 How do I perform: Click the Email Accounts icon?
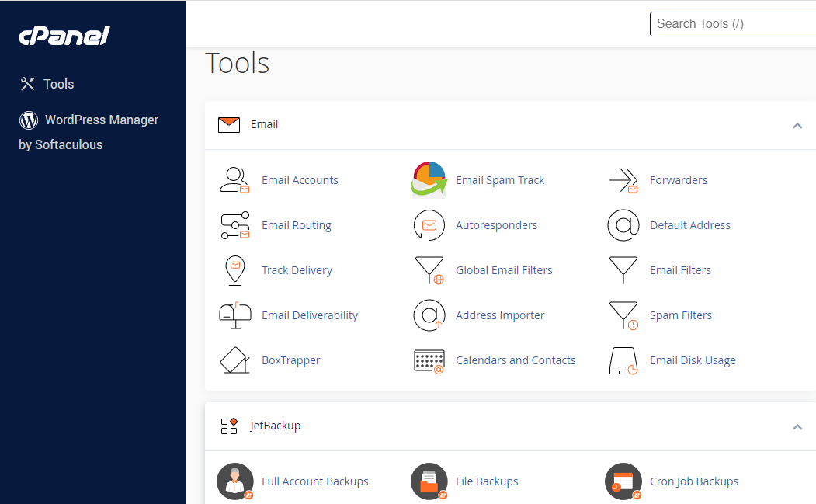pos(234,180)
